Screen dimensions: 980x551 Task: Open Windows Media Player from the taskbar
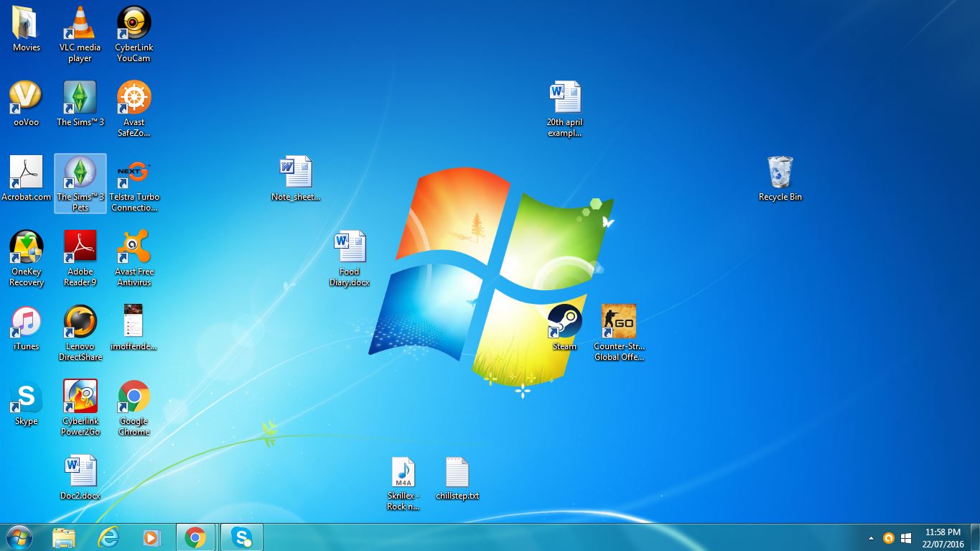click(151, 537)
